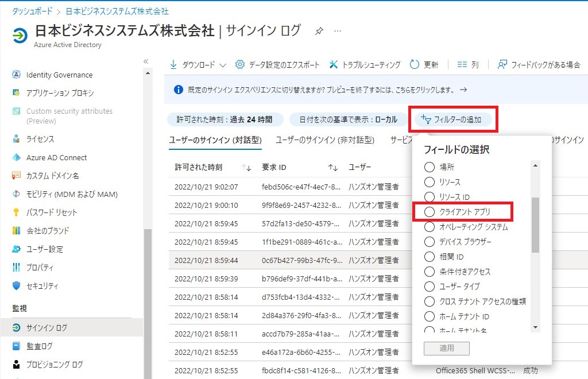Open Identity Governance menu item
Image resolution: width=588 pixels, height=379 pixels.
[x=59, y=75]
